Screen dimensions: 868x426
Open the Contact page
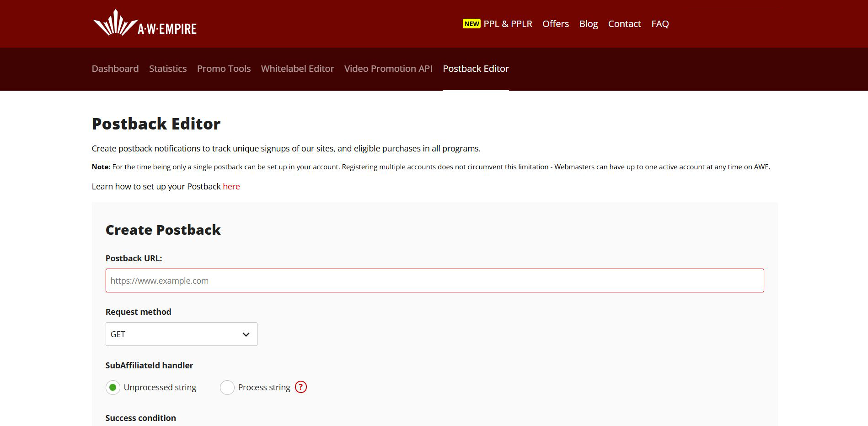coord(624,24)
